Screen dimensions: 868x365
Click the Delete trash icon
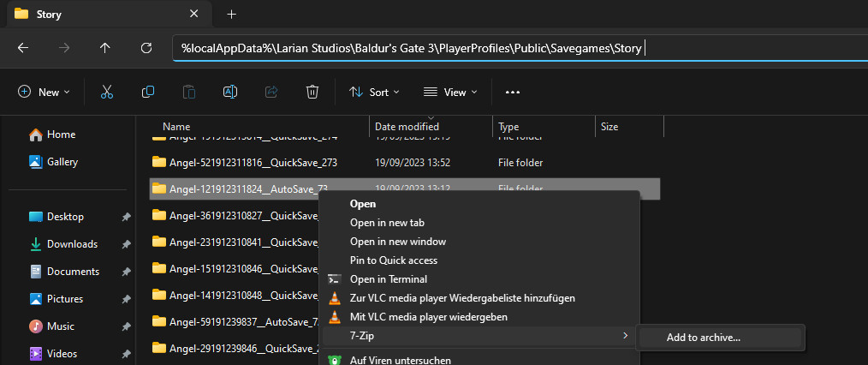tap(312, 92)
